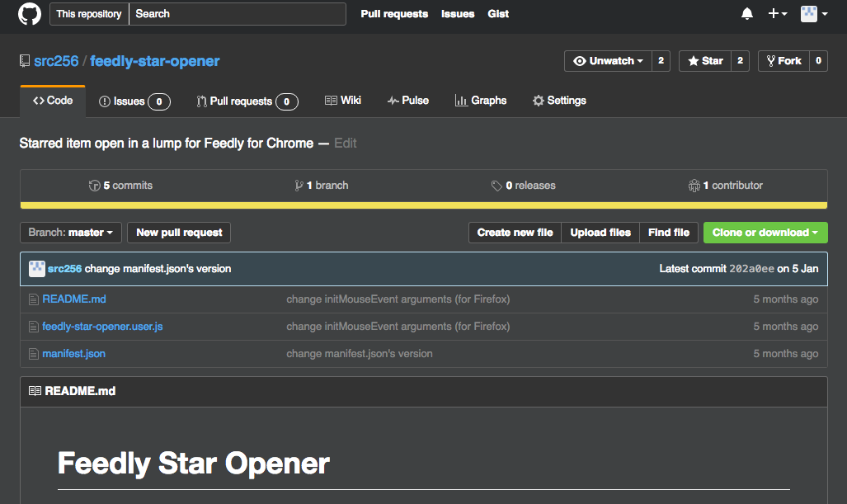Open Gist in top navigation
This screenshot has width=847, height=504.
[x=498, y=13]
